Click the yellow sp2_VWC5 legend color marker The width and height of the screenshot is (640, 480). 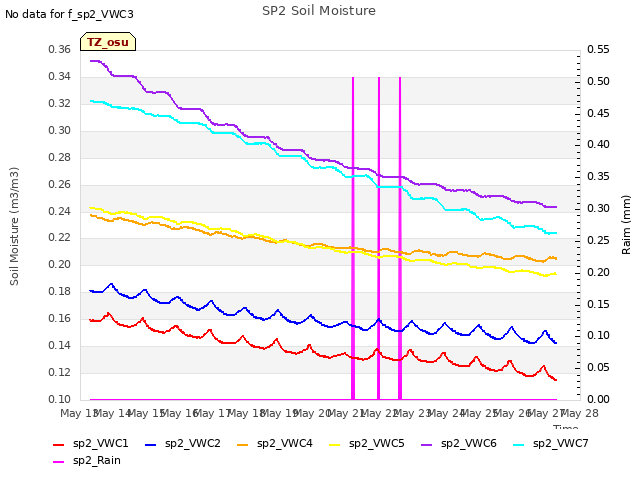[x=335, y=444]
